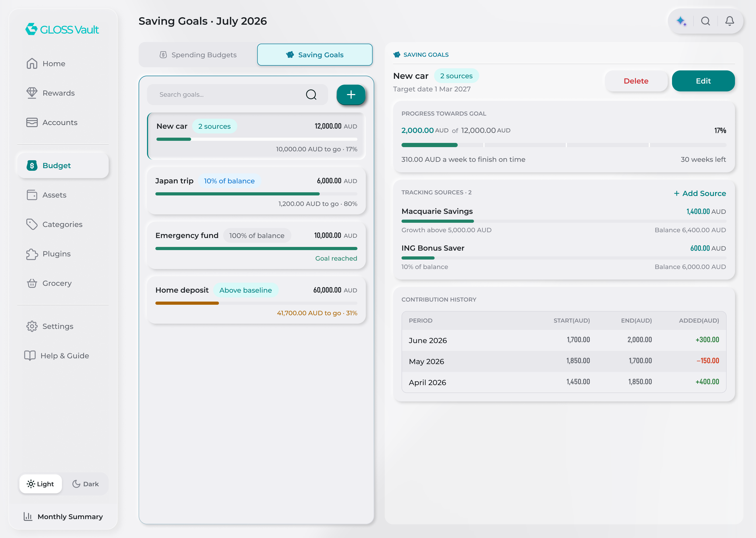Click the Add Source link

pos(700,193)
